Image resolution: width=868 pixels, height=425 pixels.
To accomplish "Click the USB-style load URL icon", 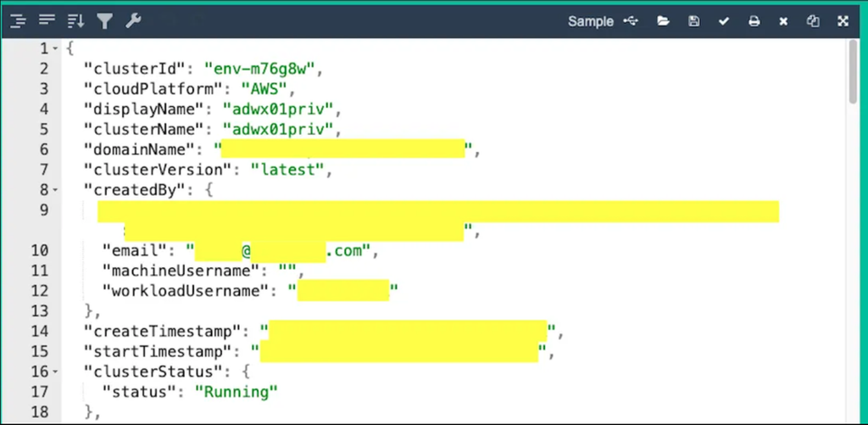I will [631, 21].
